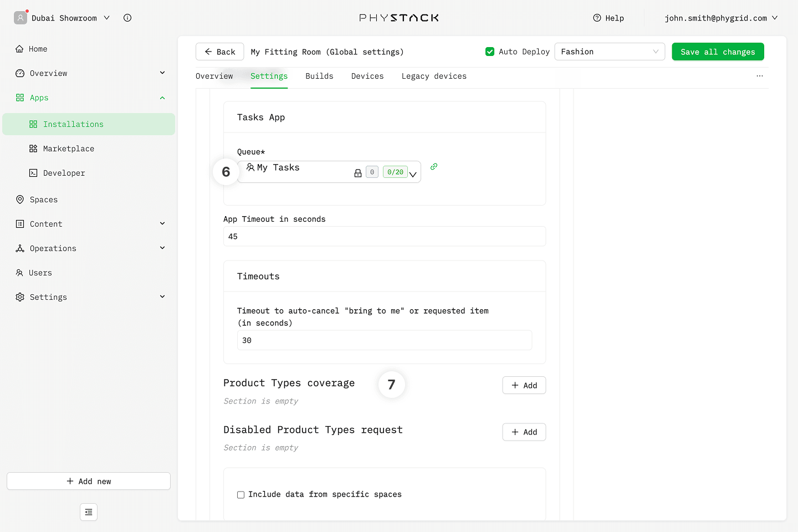Click the App Timeout in seconds field

(x=385, y=236)
